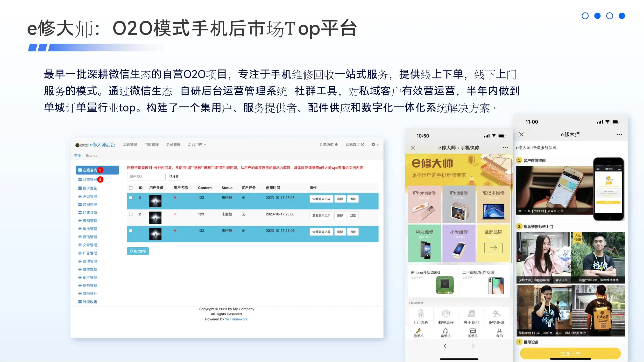Viewport: 644px width, 362px height.
Task: Click the 卖手机 recycle icon
Action: pos(446,331)
